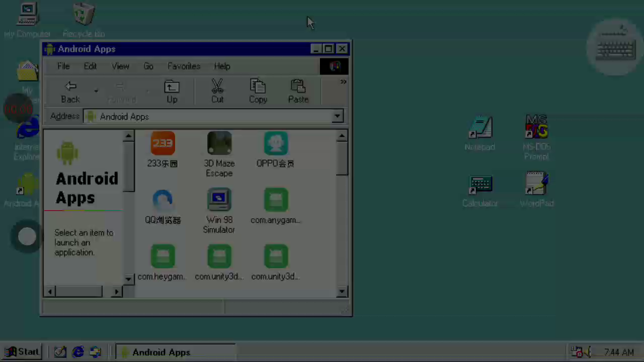
Task: Open the Address bar dropdown arrow
Action: [x=337, y=116]
